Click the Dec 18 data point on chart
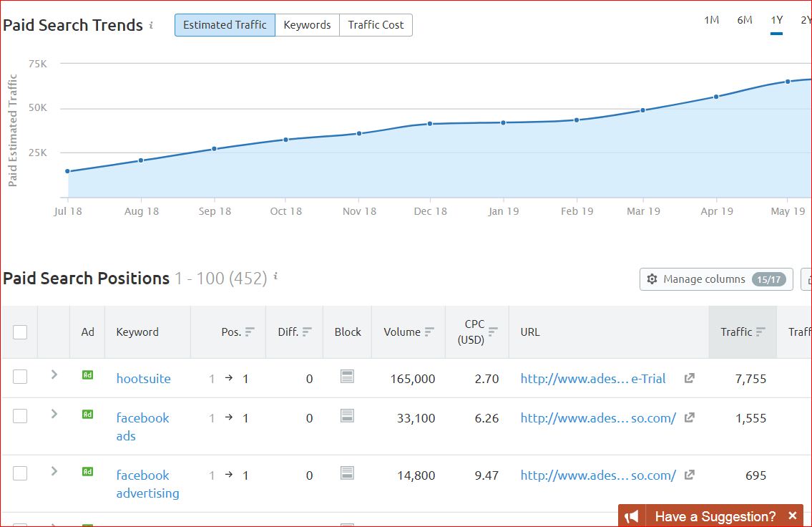Image resolution: width=812 pixels, height=527 pixels. [x=430, y=124]
